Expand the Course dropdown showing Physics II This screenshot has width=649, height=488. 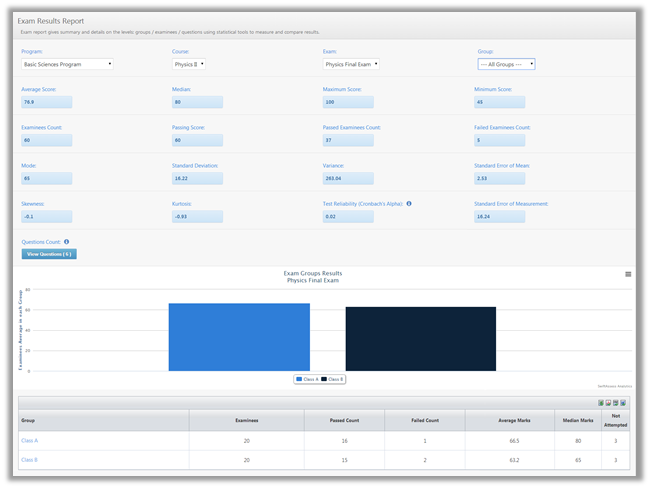click(x=189, y=64)
